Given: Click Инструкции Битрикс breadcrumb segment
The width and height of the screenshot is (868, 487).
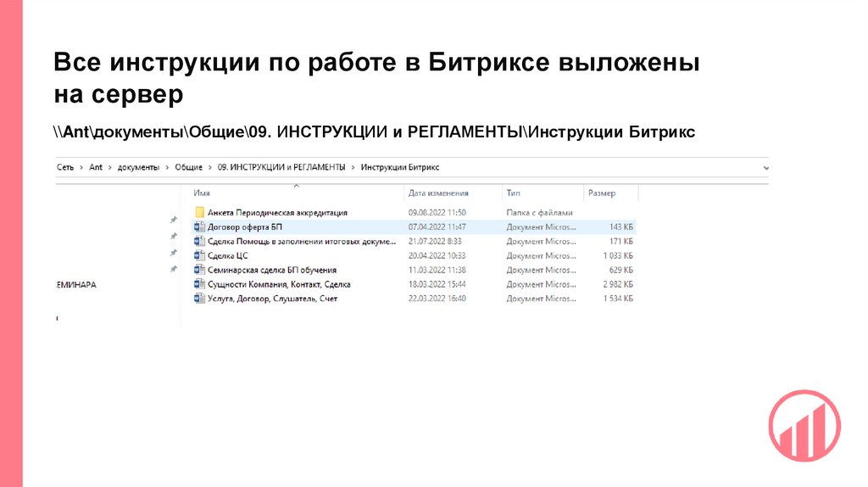Looking at the screenshot, I should coord(400,167).
